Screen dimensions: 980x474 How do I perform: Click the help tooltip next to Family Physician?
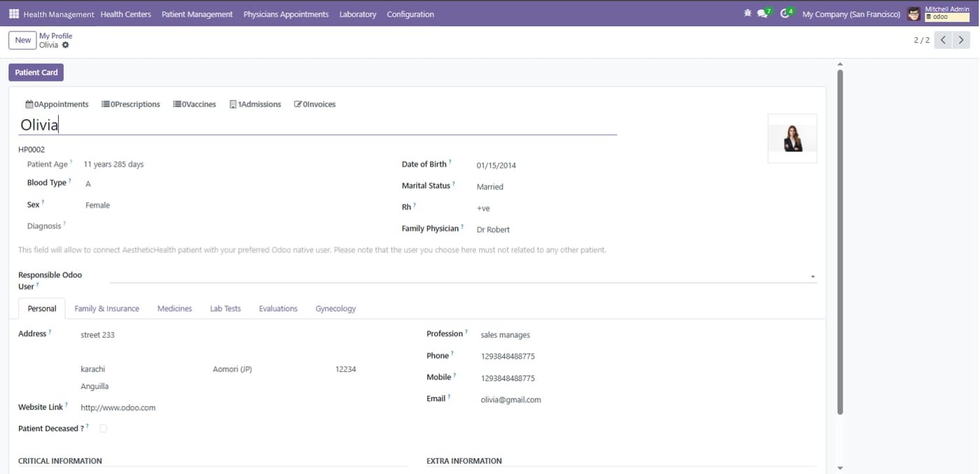click(x=463, y=226)
